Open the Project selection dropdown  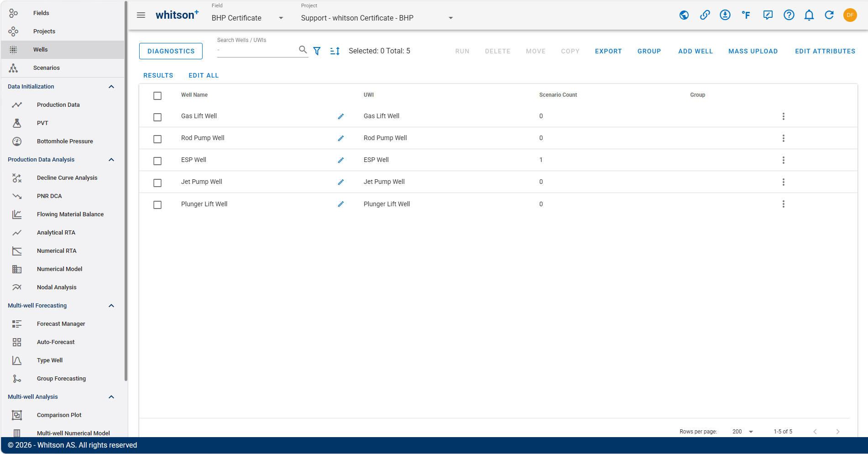(x=377, y=18)
